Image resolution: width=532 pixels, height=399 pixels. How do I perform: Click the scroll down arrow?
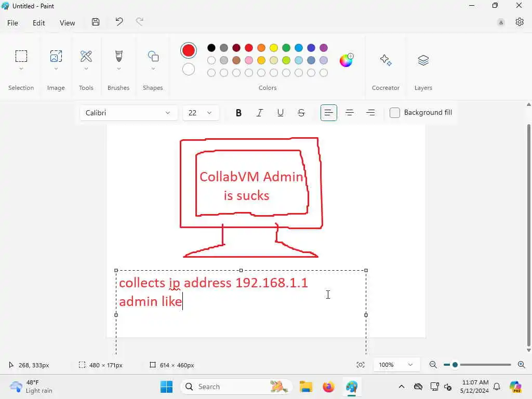coord(528,350)
